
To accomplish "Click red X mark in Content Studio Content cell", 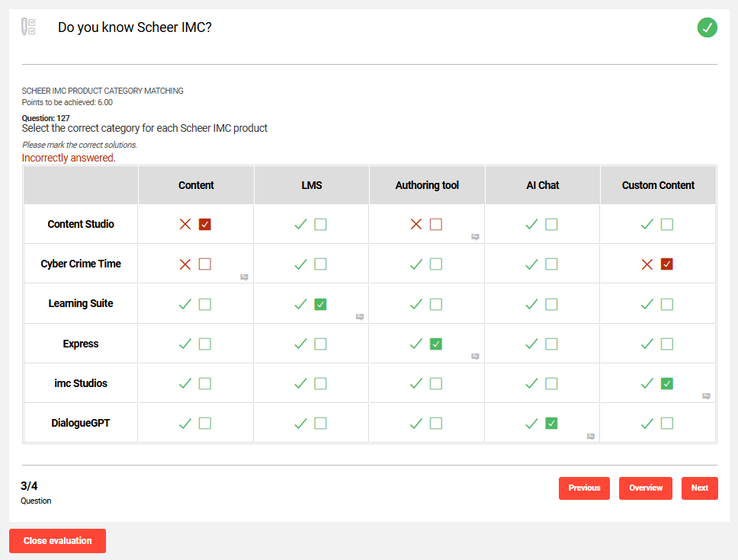I will tap(185, 224).
